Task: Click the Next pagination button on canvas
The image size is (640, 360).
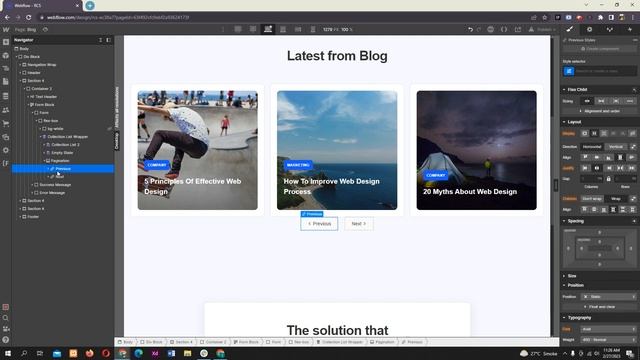Action: pyautogui.click(x=359, y=224)
